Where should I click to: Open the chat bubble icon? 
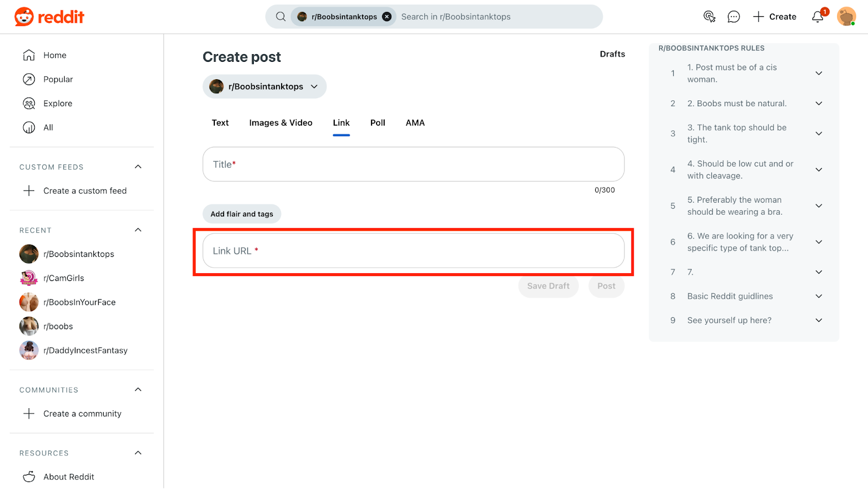pos(733,17)
